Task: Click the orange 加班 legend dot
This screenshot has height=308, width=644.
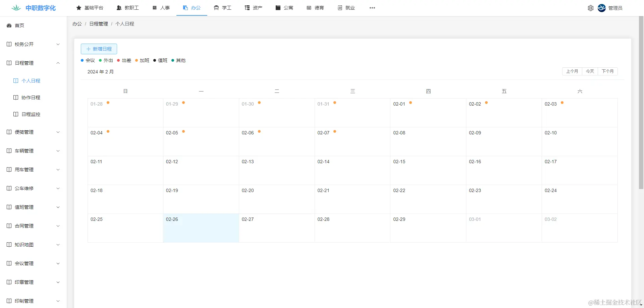Action: (x=137, y=60)
